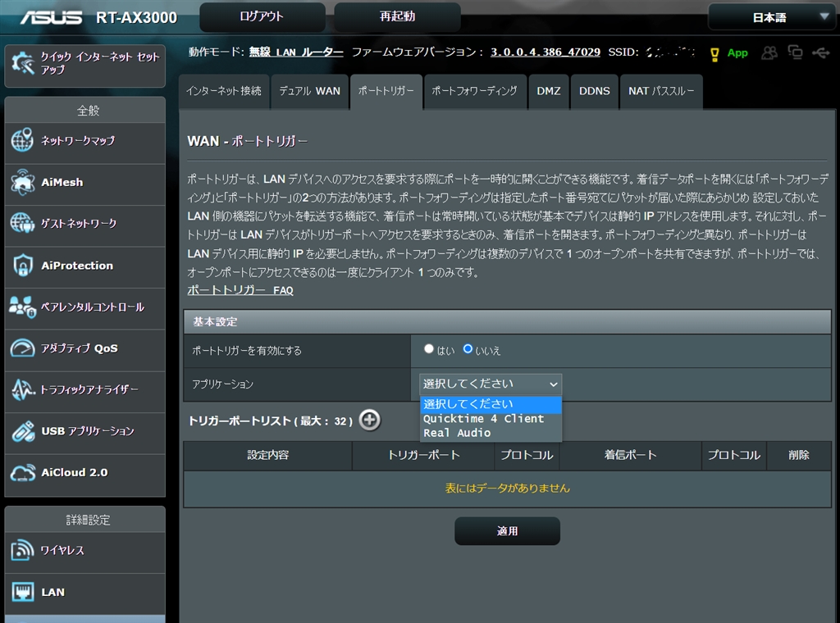Screen dimensions: 840x623
Task: Open Wireless settings icon
Action: pos(22,550)
